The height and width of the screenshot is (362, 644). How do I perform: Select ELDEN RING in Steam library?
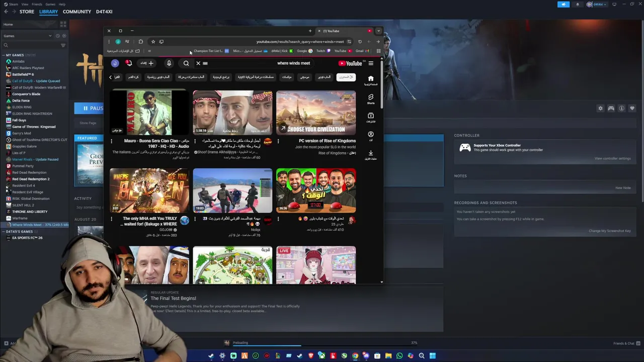(22, 107)
